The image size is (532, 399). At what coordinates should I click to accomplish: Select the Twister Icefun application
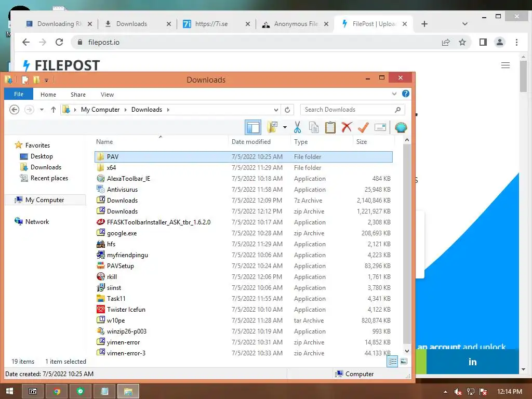click(243, 310)
